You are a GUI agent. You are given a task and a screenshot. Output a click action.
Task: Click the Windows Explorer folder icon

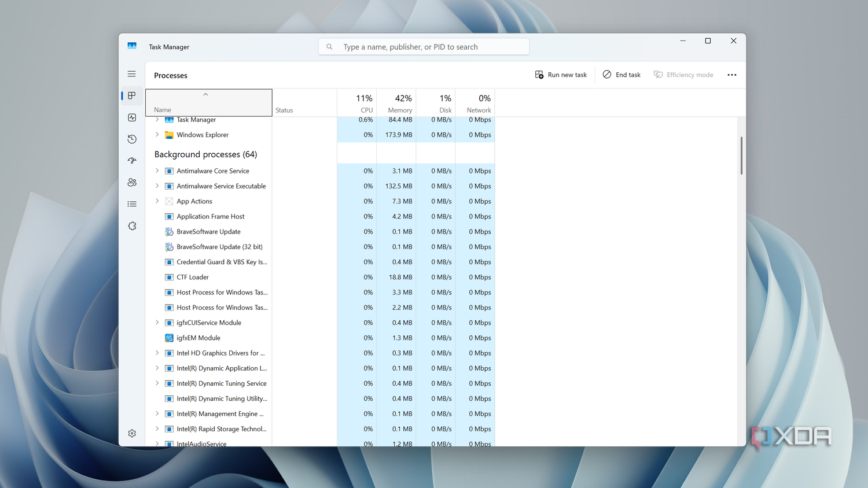(169, 135)
